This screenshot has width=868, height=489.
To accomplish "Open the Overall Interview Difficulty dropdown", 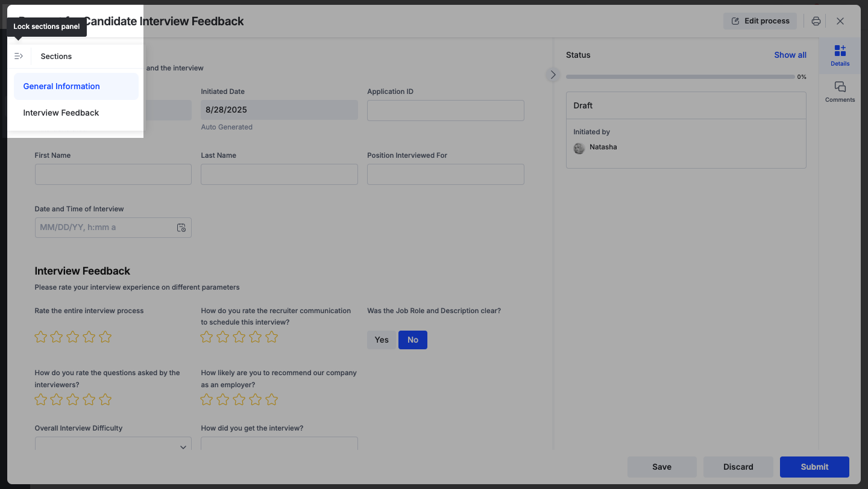I will (x=113, y=446).
